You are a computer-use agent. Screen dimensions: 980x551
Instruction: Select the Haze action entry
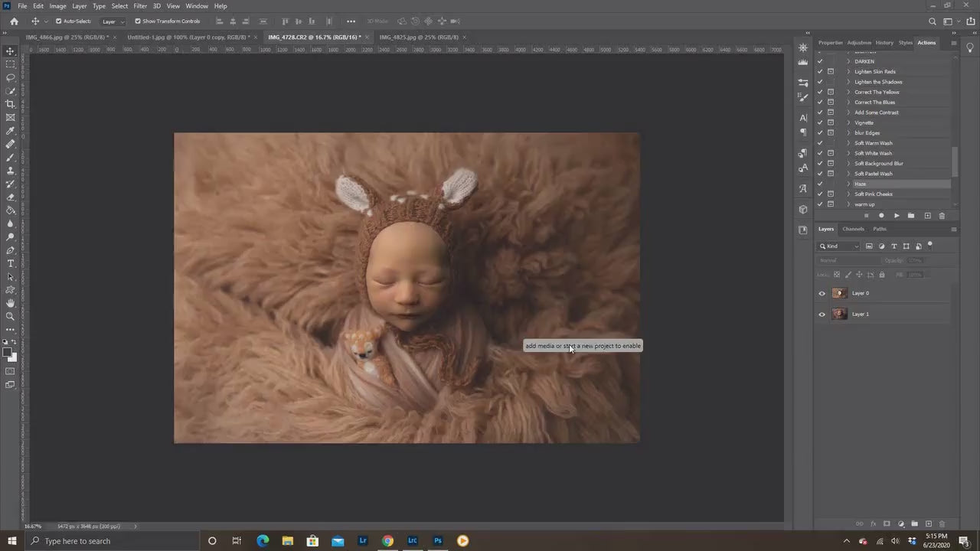[x=861, y=184]
